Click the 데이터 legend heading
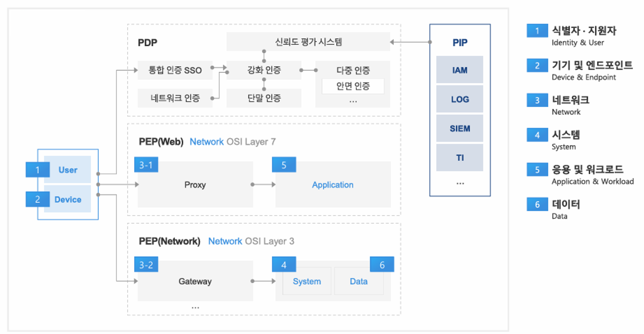This screenshot has height=334, width=644. tap(566, 204)
